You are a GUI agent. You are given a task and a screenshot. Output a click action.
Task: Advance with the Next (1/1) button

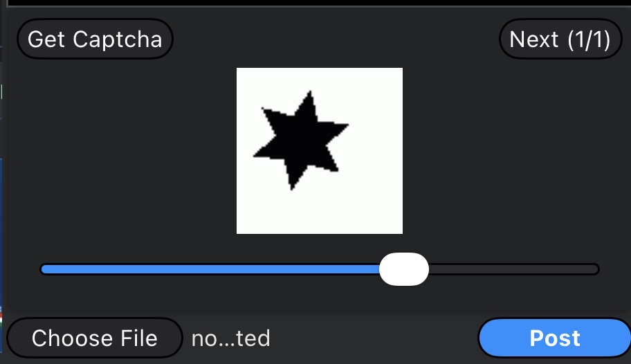tap(560, 39)
